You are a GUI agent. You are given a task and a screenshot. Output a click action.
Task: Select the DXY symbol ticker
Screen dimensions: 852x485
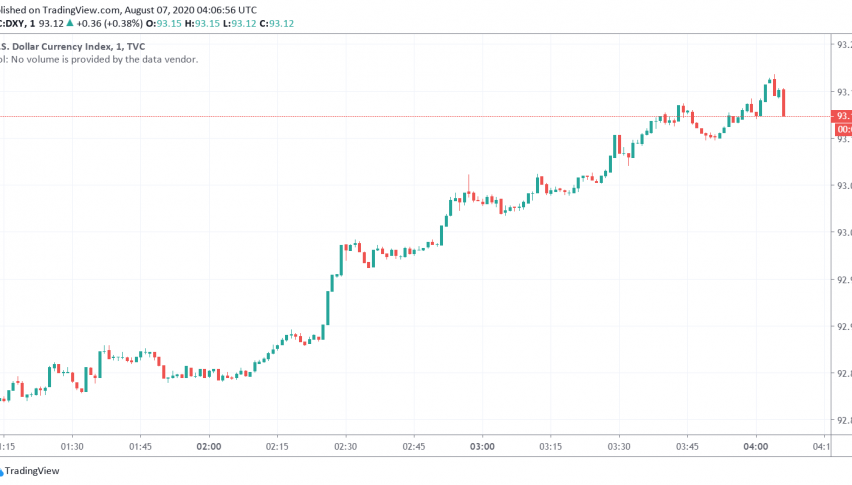(x=14, y=24)
